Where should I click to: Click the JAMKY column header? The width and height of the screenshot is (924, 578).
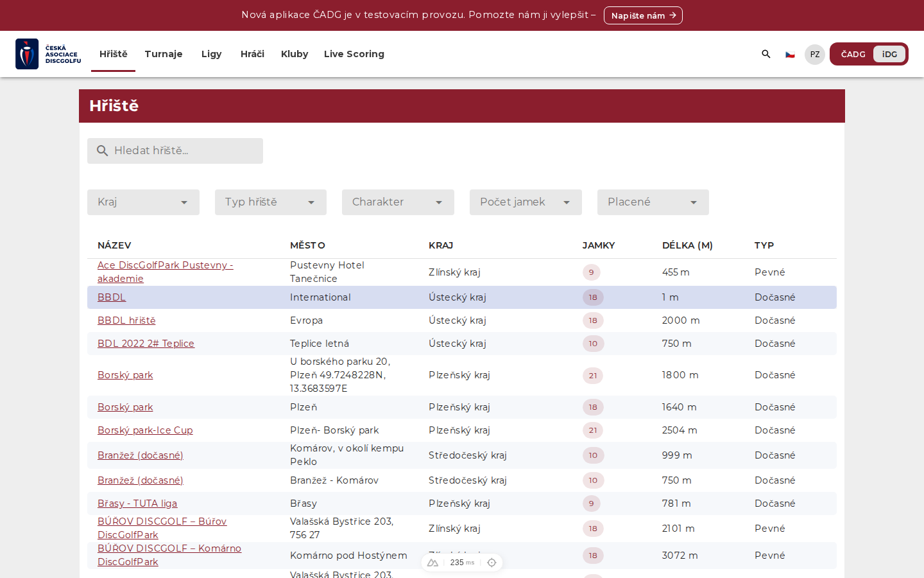599,245
